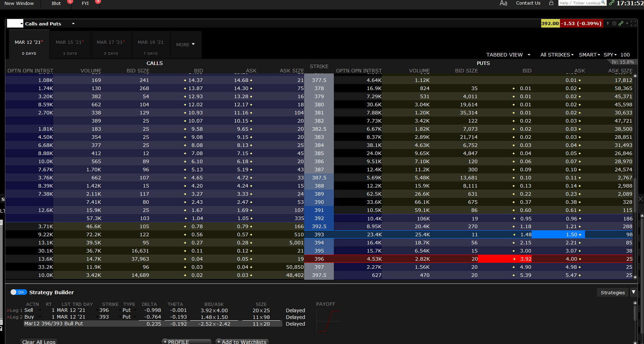644x344 pixels.
Task: Click the 100 multiplier value
Action: pos(625,55)
